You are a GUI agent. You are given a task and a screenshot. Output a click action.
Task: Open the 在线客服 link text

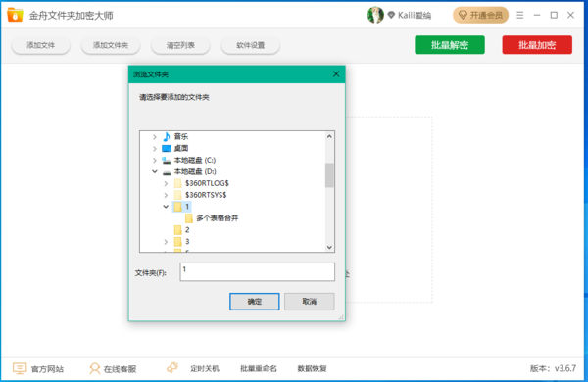coord(120,369)
